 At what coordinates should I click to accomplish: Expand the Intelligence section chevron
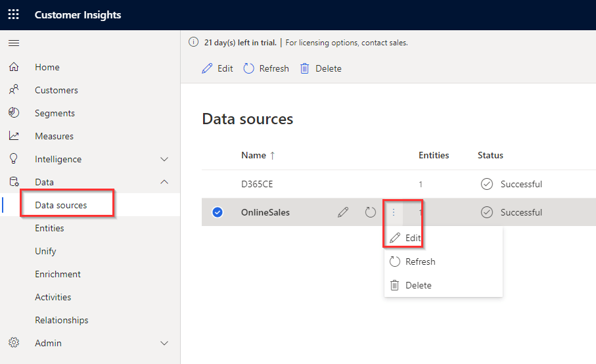click(x=164, y=159)
